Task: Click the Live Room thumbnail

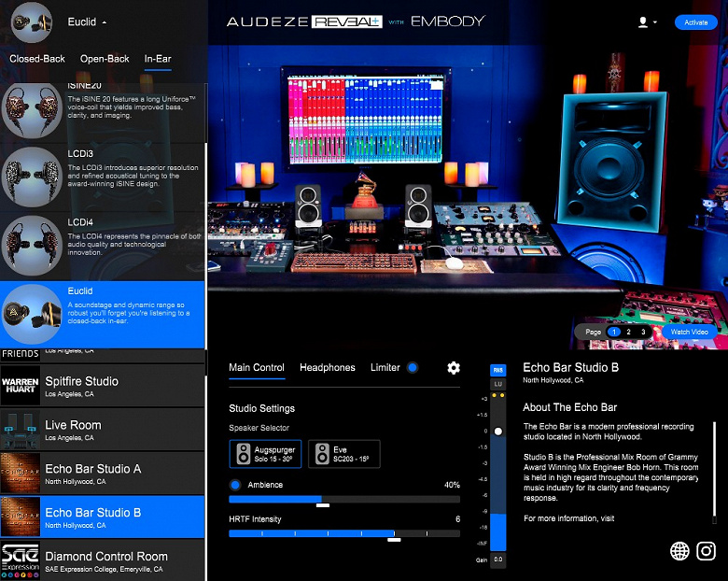Action: pos(21,429)
